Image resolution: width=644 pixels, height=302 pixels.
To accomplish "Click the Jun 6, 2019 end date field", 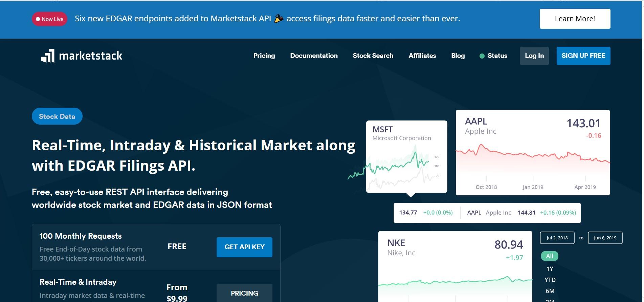I will tap(605, 238).
